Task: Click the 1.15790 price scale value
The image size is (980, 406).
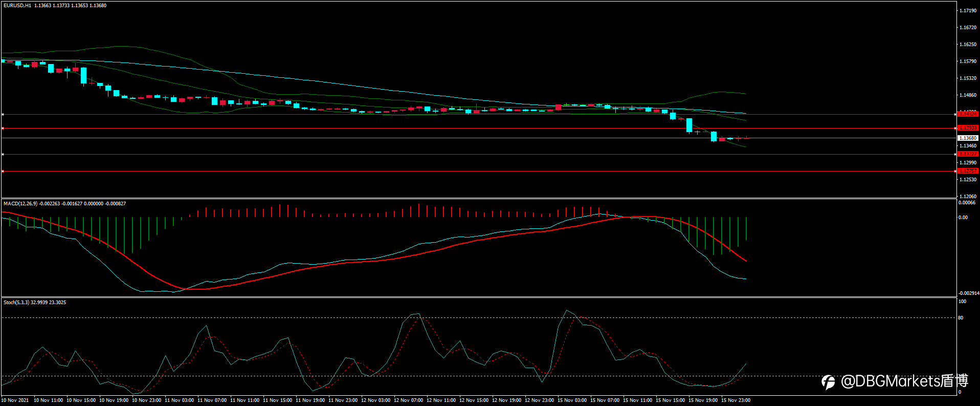Action: click(968, 61)
